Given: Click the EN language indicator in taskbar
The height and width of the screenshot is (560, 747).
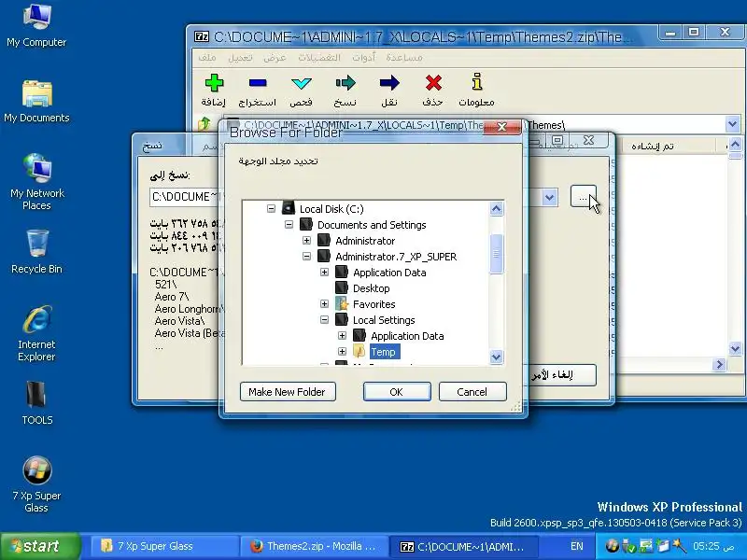Looking at the screenshot, I should (x=577, y=546).
